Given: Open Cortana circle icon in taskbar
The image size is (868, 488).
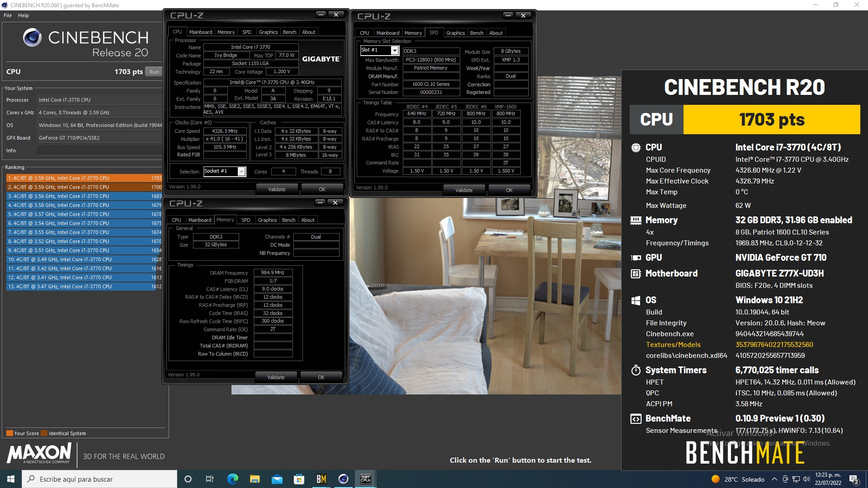Looking at the screenshot, I should click(188, 479).
